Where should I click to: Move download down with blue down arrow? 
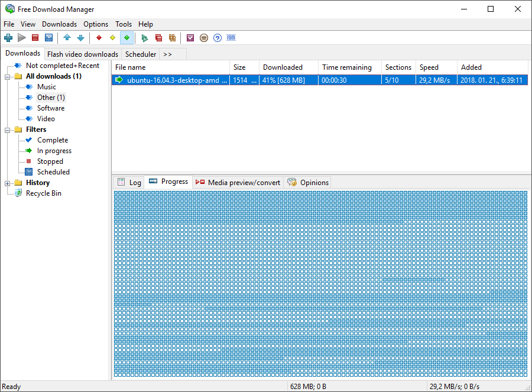pyautogui.click(x=80, y=38)
